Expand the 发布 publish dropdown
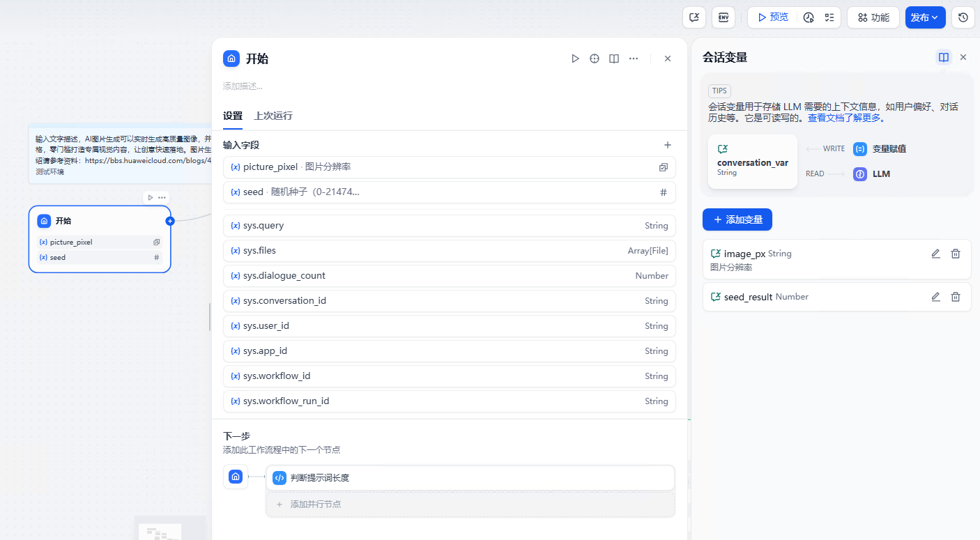Image resolution: width=980 pixels, height=540 pixels. 936,17
